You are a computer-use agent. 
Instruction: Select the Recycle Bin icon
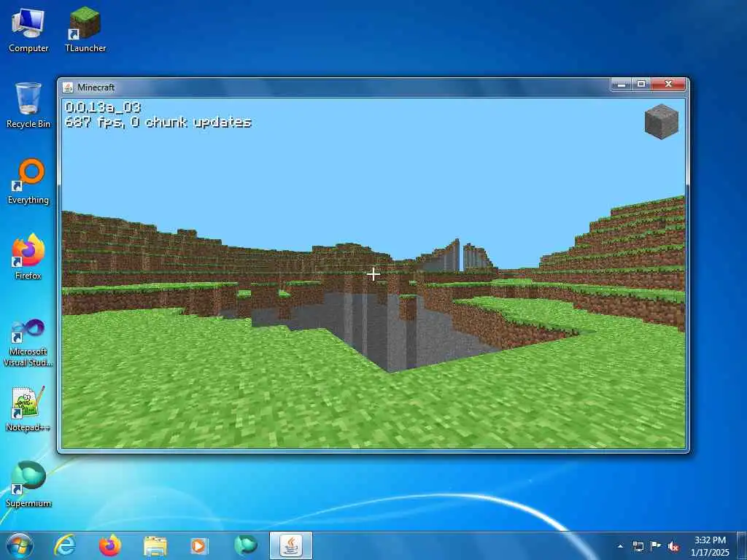pyautogui.click(x=28, y=106)
